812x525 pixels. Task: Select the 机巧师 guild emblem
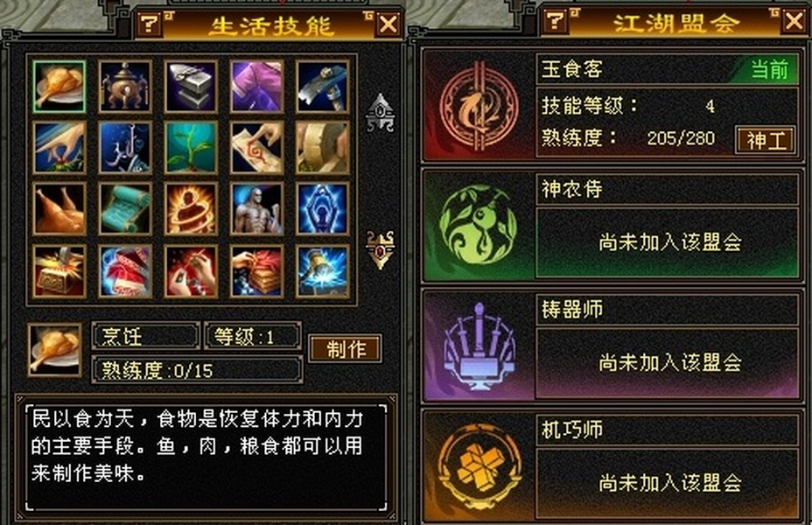pyautogui.click(x=479, y=466)
